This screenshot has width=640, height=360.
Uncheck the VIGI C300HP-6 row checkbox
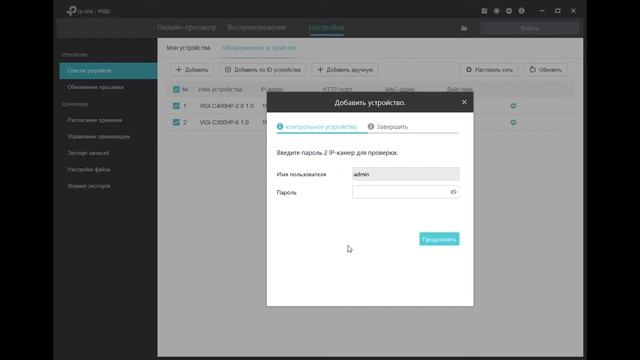click(176, 122)
